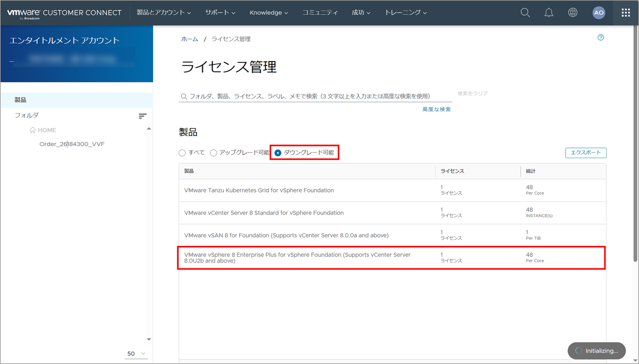Select 製品 in the left sidebar
The height and width of the screenshot is (364, 639).
[x=21, y=100]
